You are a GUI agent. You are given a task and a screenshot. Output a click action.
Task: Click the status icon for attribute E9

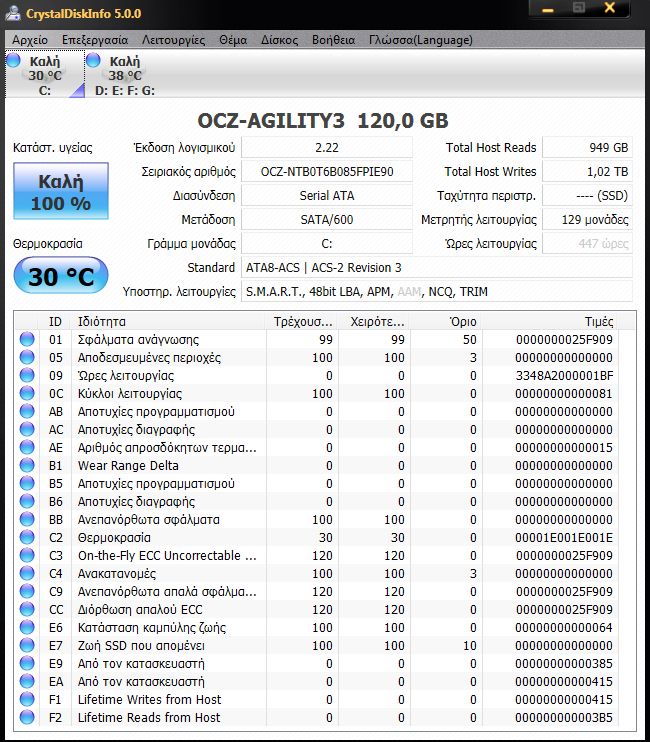(27, 663)
